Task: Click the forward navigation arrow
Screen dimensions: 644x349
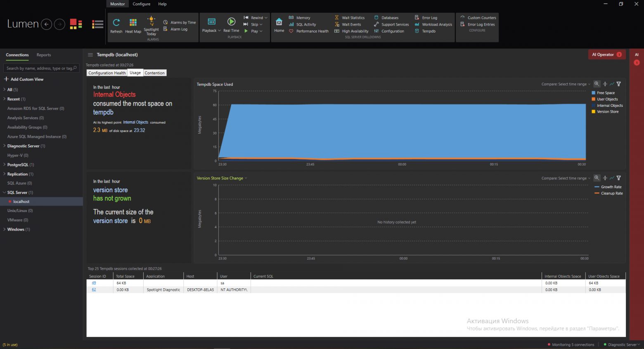Action: coord(60,24)
